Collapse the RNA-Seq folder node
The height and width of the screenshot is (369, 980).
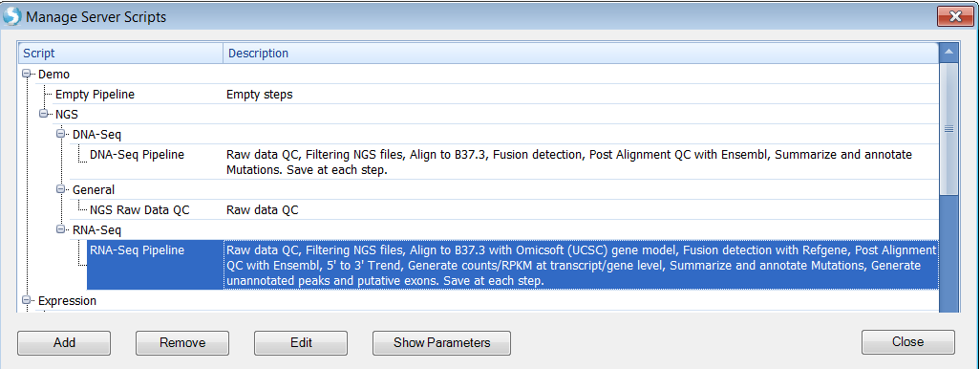(x=60, y=228)
